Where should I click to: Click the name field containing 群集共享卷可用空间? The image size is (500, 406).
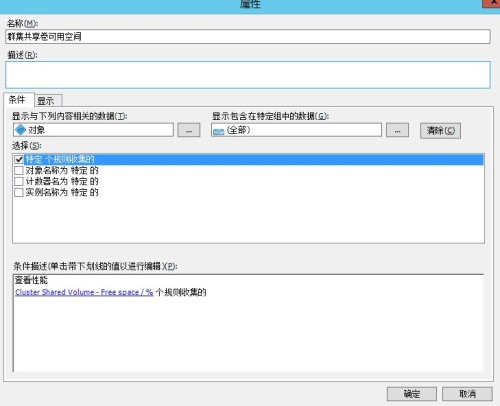pos(248,36)
